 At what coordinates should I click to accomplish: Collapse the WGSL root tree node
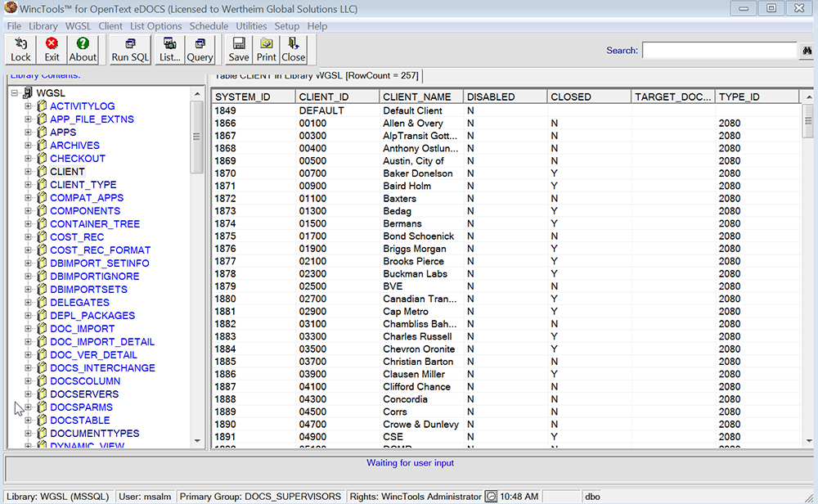point(15,93)
